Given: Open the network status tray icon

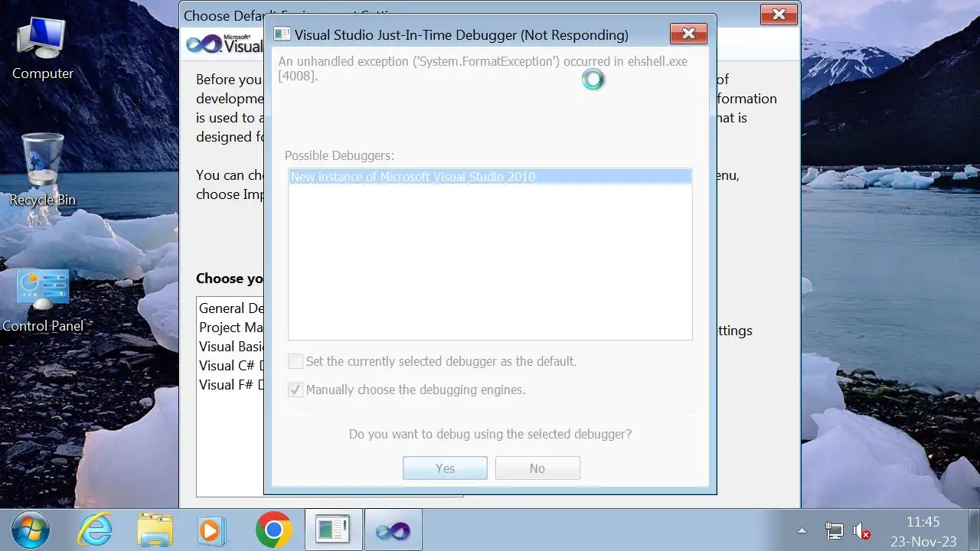Looking at the screenshot, I should pos(834,530).
